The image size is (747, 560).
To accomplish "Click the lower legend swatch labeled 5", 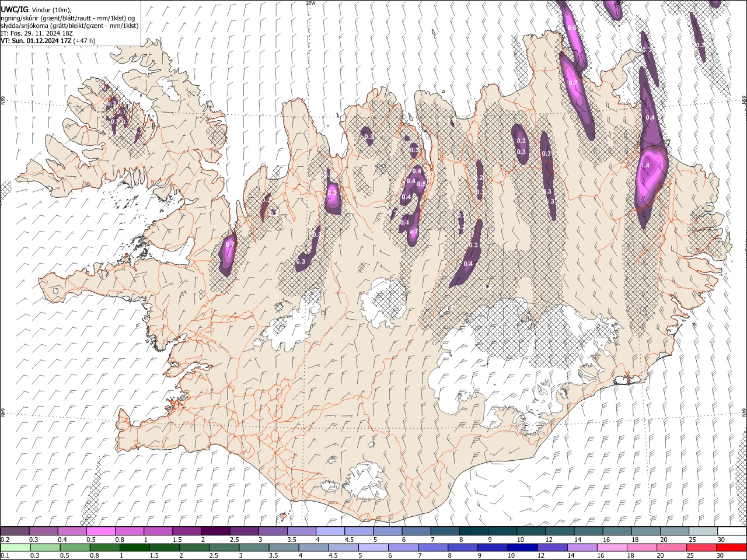I will 373,547.
